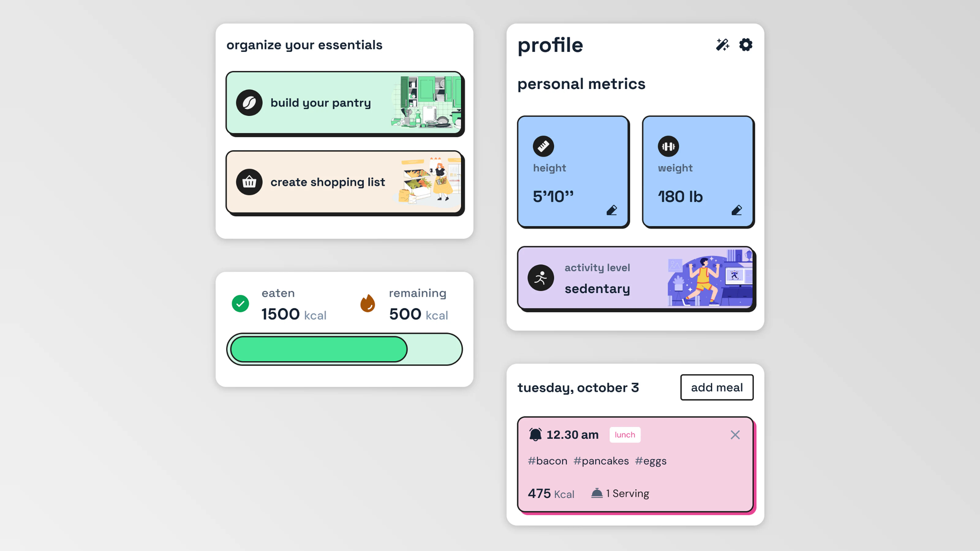Remove the lunch meal with the X
980x551 pixels.
point(735,435)
